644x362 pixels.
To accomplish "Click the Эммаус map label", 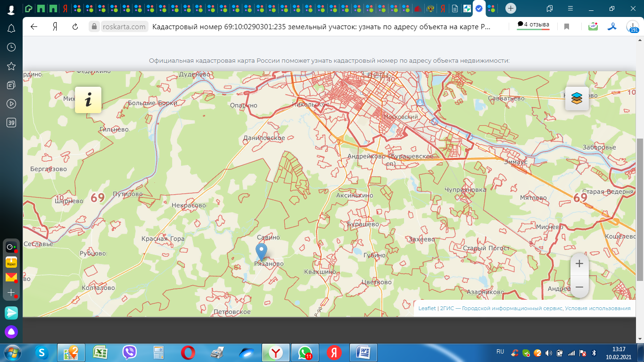I will 515,162.
